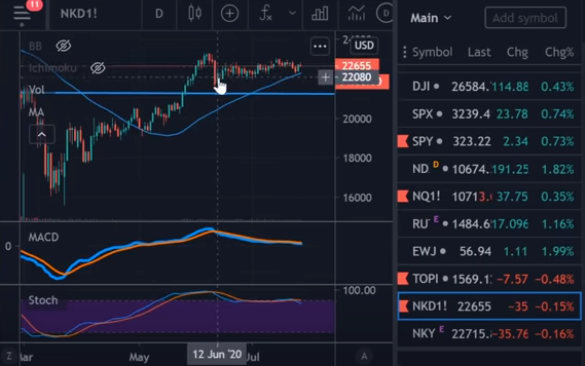Viewport: 585px width, 366px height.
Task: Toggle visibility of the Ichimoku indicator
Action: tap(98, 68)
